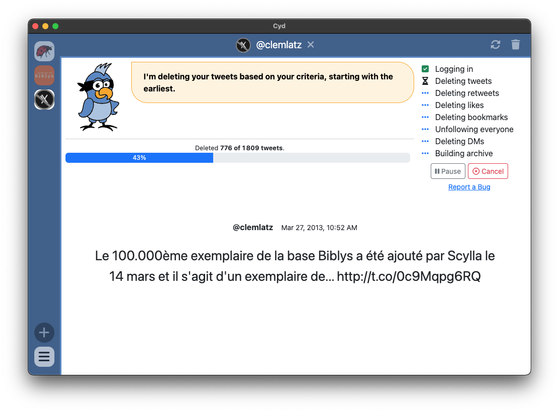Click hourglass icon next to Deleting tweets
This screenshot has height=412, width=559.
[x=425, y=81]
